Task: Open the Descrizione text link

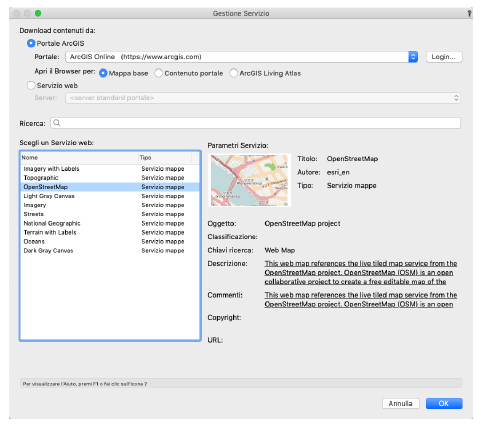Action: point(360,272)
